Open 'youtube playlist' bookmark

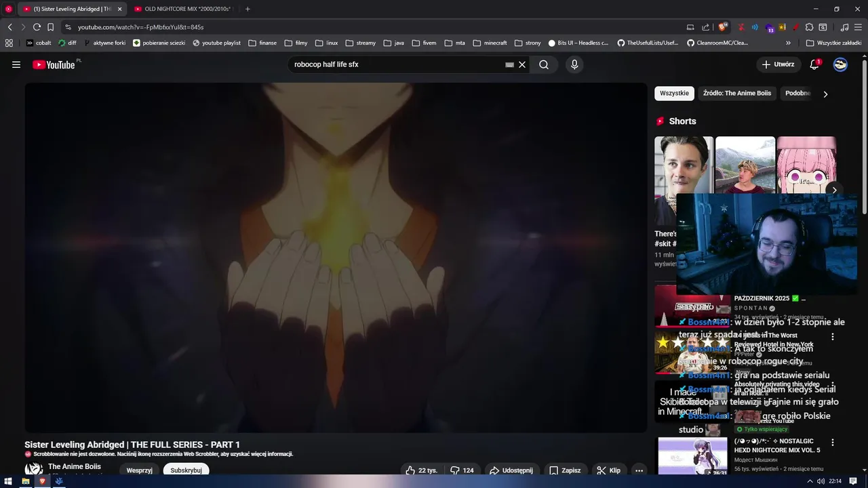point(216,43)
